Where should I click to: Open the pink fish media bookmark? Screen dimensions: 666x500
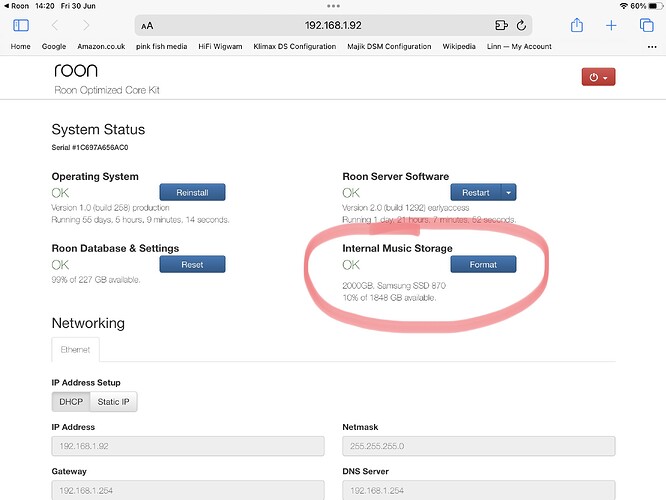161,46
